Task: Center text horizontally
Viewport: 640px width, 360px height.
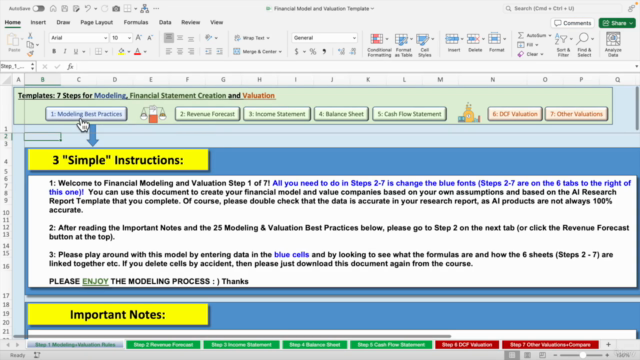Action: pyautogui.click(x=180, y=51)
